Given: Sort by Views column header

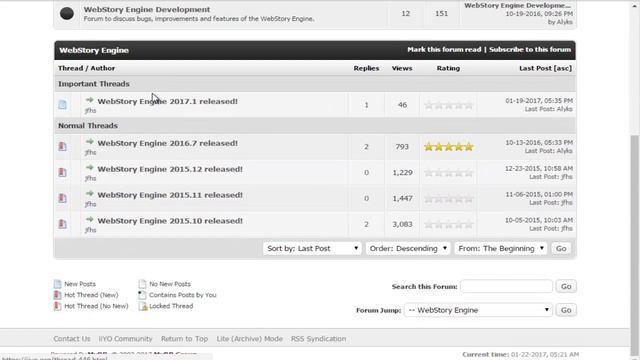Looking at the screenshot, I should coord(402,68).
